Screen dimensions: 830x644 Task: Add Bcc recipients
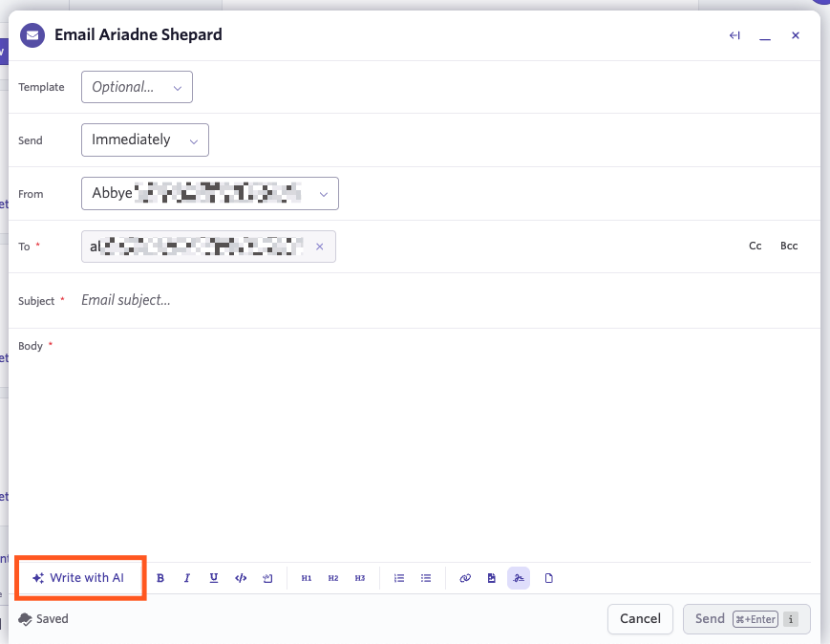pos(789,246)
